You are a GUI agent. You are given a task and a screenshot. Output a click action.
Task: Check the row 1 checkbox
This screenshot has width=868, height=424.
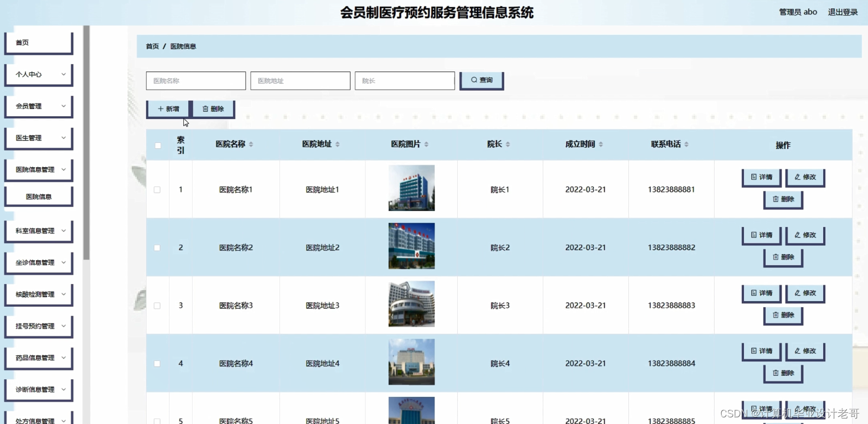click(157, 190)
